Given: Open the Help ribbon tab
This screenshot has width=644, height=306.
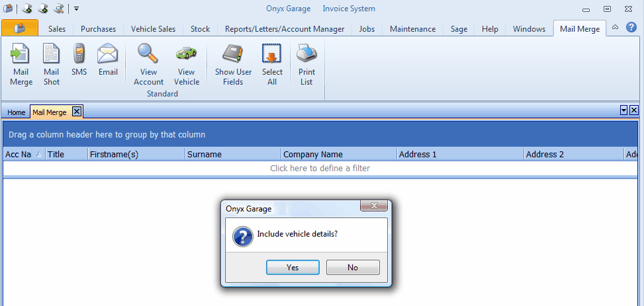Looking at the screenshot, I should pos(490,28).
